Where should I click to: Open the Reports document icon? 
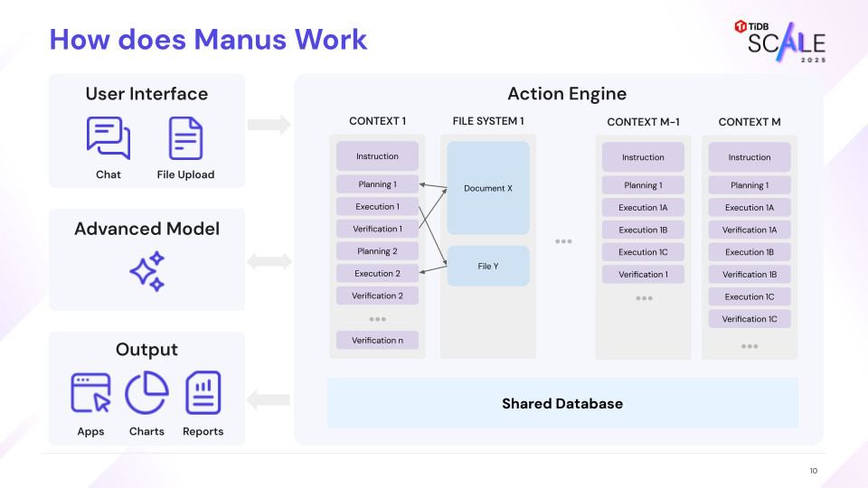[x=203, y=393]
